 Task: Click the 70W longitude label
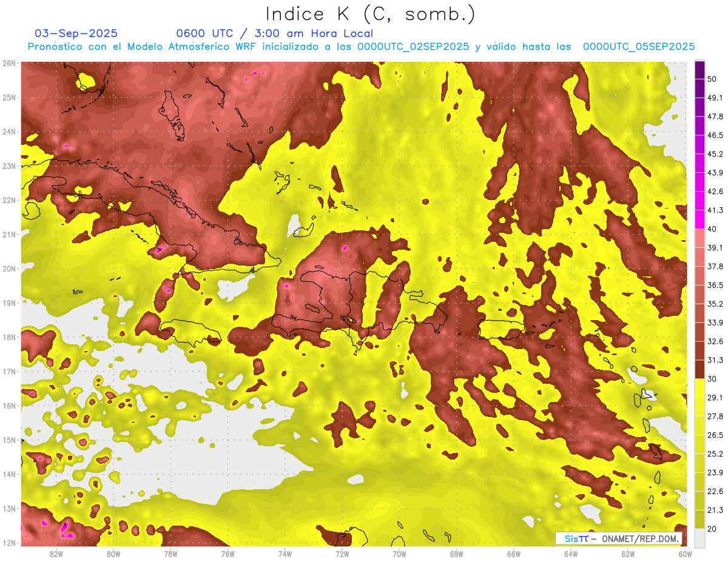coord(399,554)
